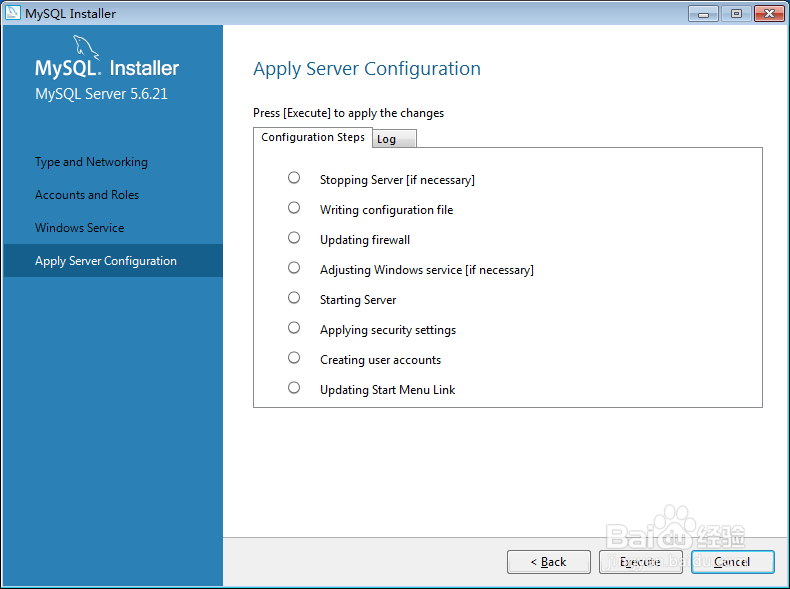This screenshot has height=589, width=790.
Task: Minimize the MySQL Installer window
Action: coord(703,14)
